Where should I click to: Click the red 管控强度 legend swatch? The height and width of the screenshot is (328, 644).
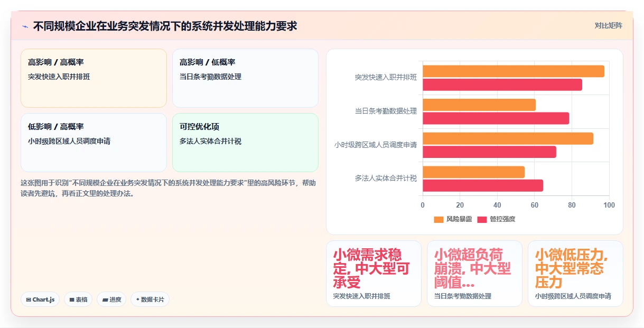[x=482, y=219]
